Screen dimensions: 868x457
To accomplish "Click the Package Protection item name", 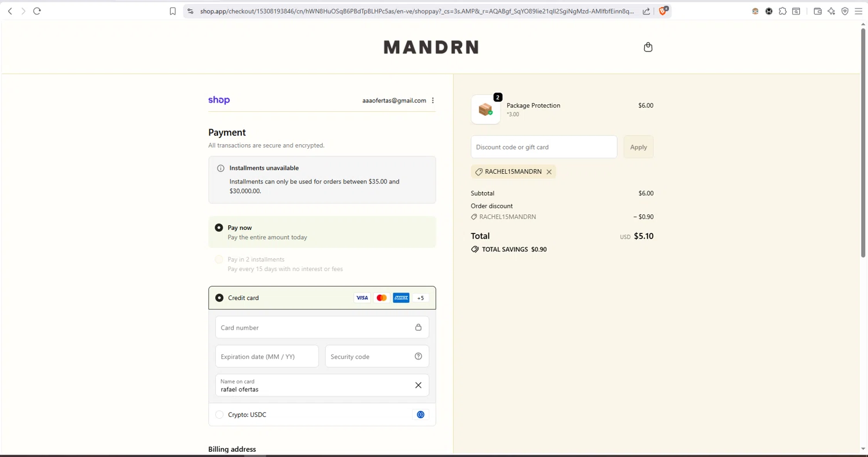I will [534, 105].
